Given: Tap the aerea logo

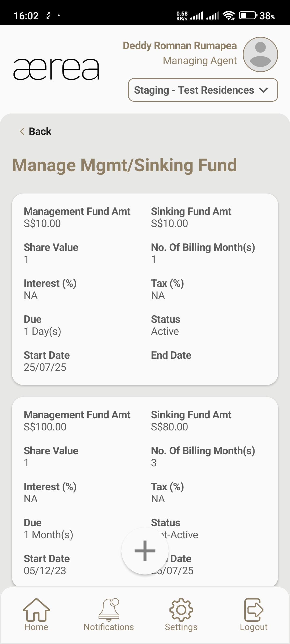Looking at the screenshot, I should (56, 69).
